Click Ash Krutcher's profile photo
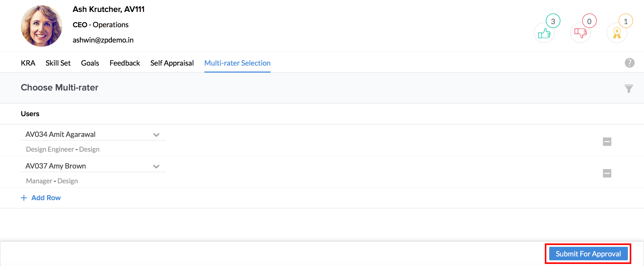 [42, 26]
